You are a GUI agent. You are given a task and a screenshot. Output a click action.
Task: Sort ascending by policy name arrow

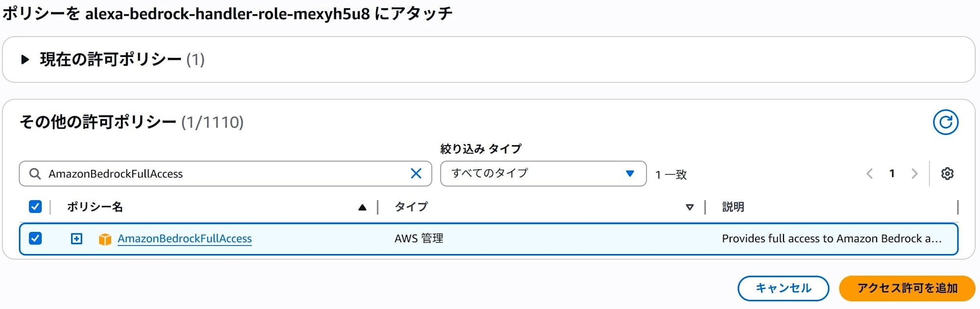pyautogui.click(x=362, y=207)
